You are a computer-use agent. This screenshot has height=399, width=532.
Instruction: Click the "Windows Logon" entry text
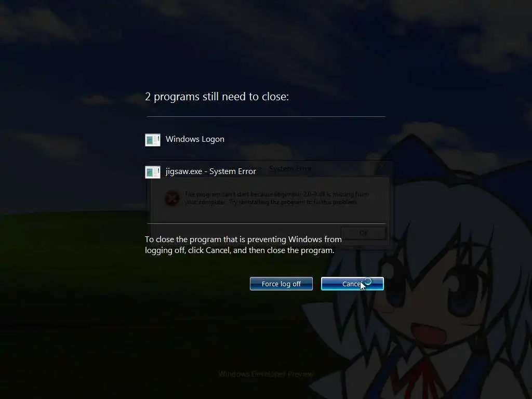[x=195, y=139]
